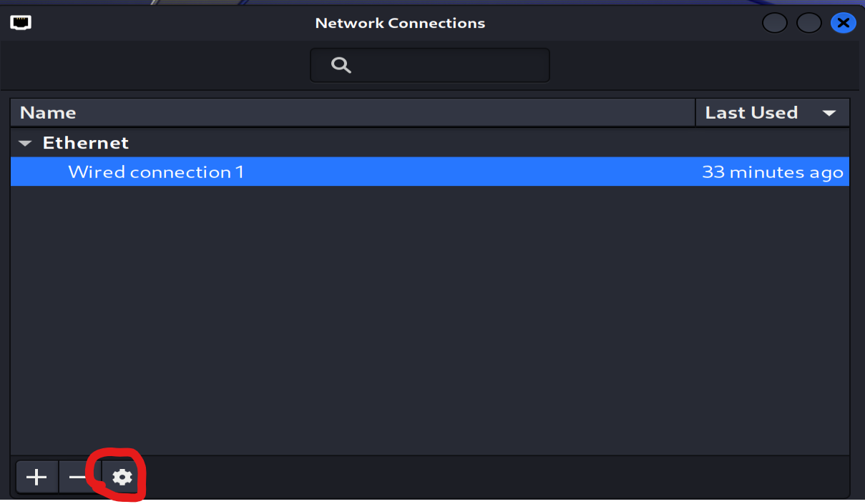Sort connections by the Name column header
The width and height of the screenshot is (865, 504).
click(x=48, y=113)
